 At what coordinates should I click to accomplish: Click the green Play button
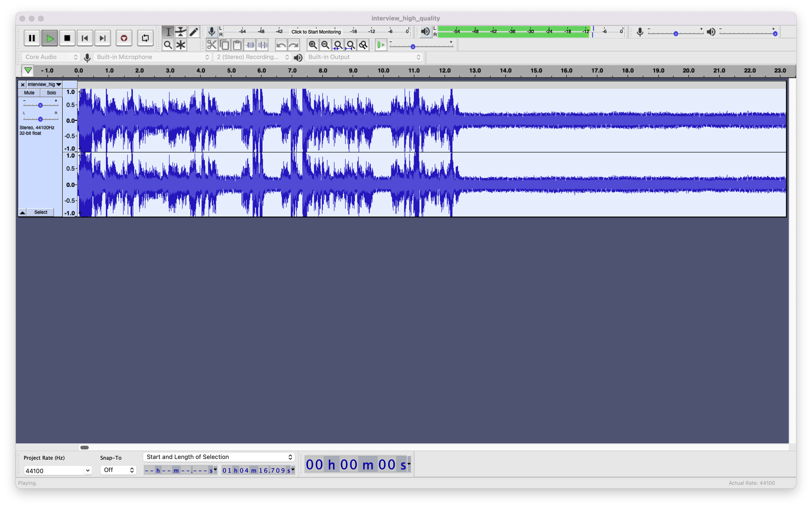click(50, 38)
